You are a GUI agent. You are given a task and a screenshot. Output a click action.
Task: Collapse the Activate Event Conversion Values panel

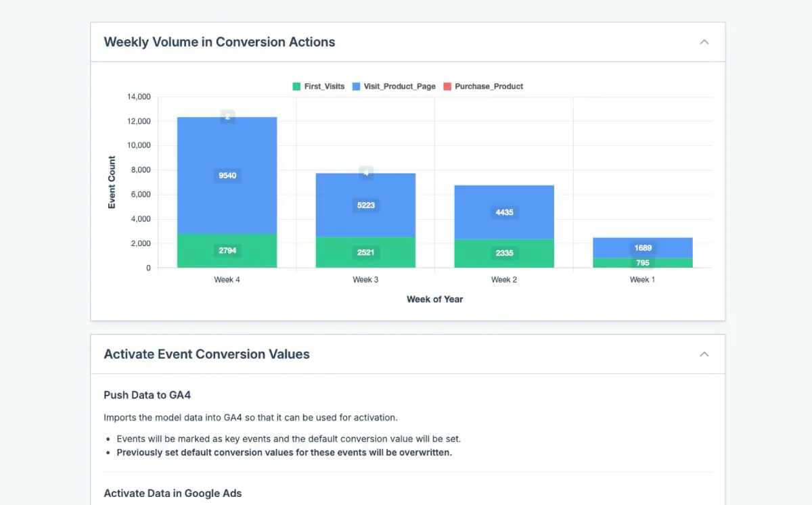[704, 354]
